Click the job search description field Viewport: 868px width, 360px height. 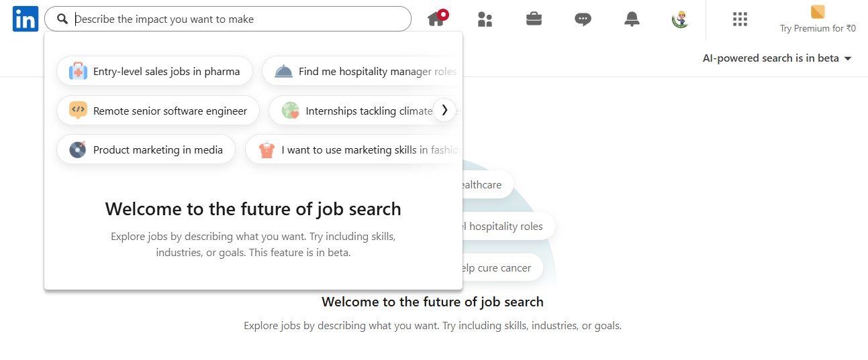(235, 19)
